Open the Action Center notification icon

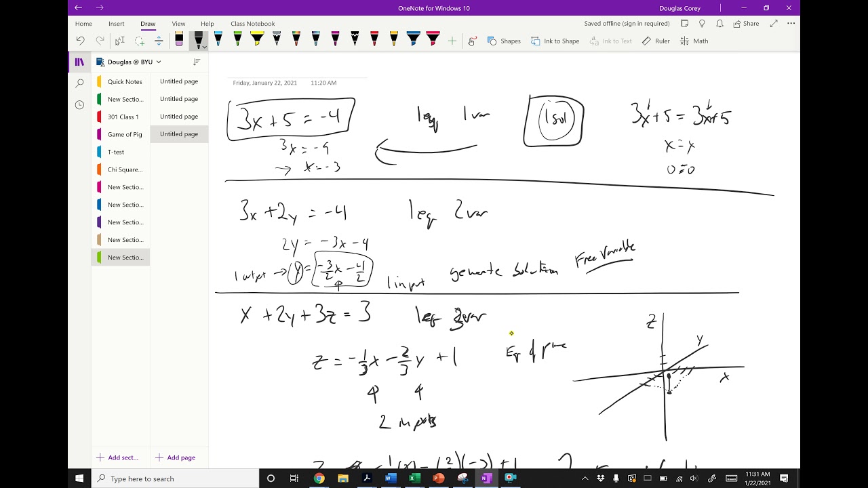(x=785, y=479)
